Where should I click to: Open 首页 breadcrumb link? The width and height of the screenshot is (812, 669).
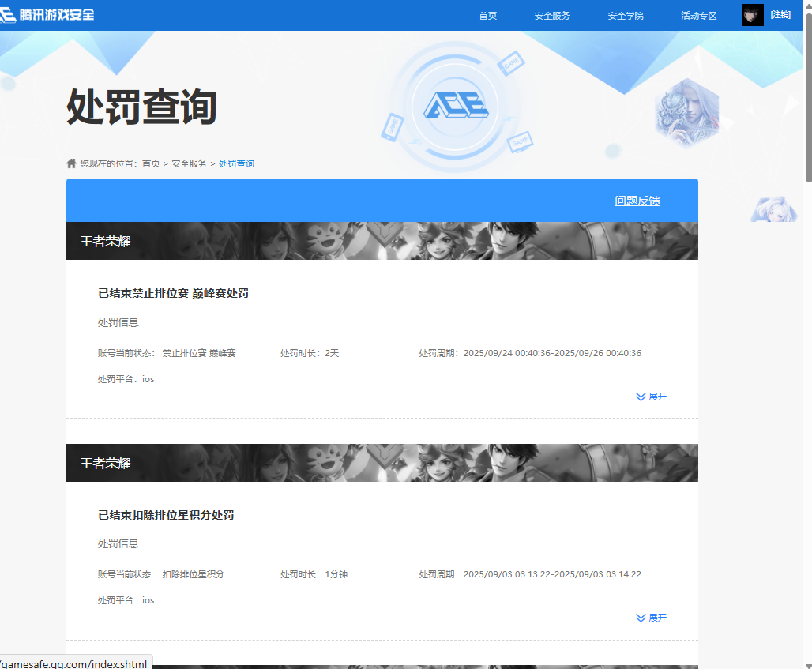(x=151, y=163)
